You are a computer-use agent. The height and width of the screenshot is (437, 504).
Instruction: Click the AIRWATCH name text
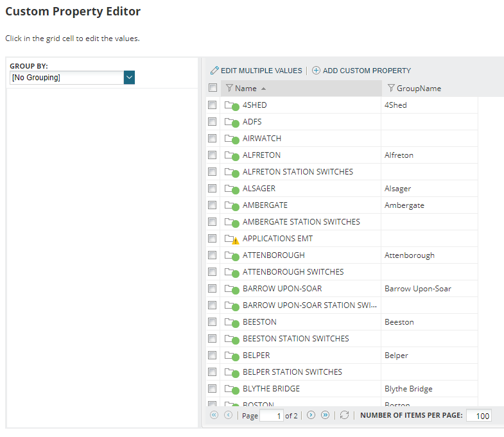[x=262, y=139]
